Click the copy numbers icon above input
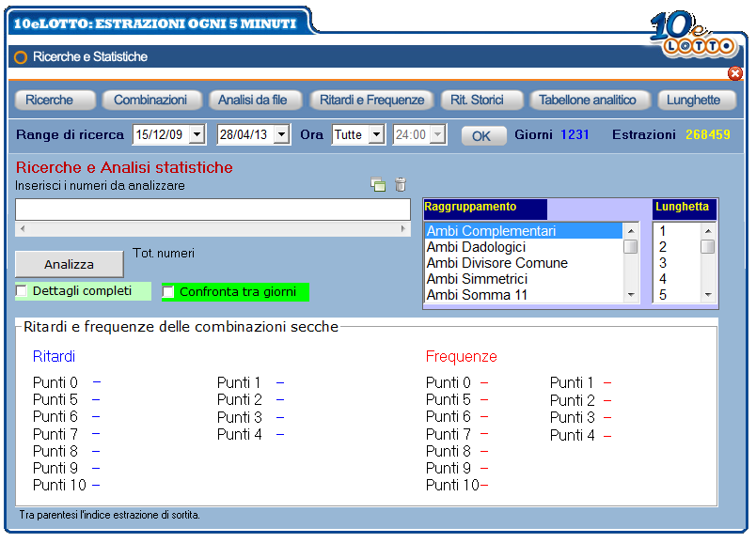 point(378,184)
